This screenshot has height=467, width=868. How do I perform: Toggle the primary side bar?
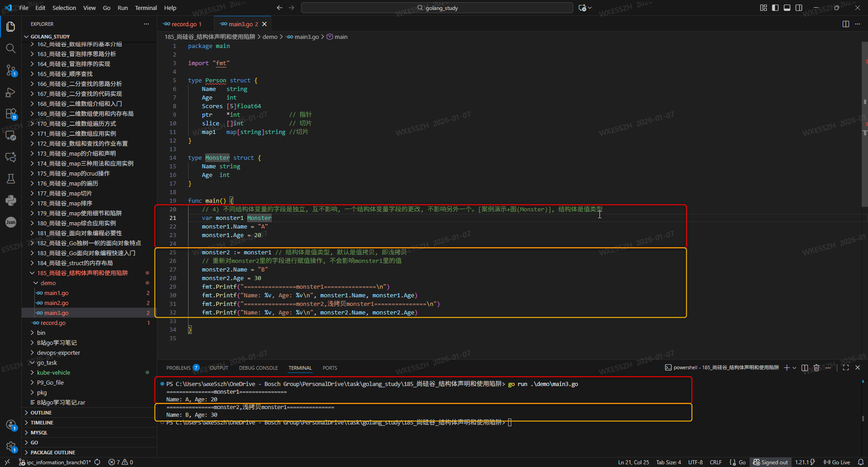(x=775, y=8)
